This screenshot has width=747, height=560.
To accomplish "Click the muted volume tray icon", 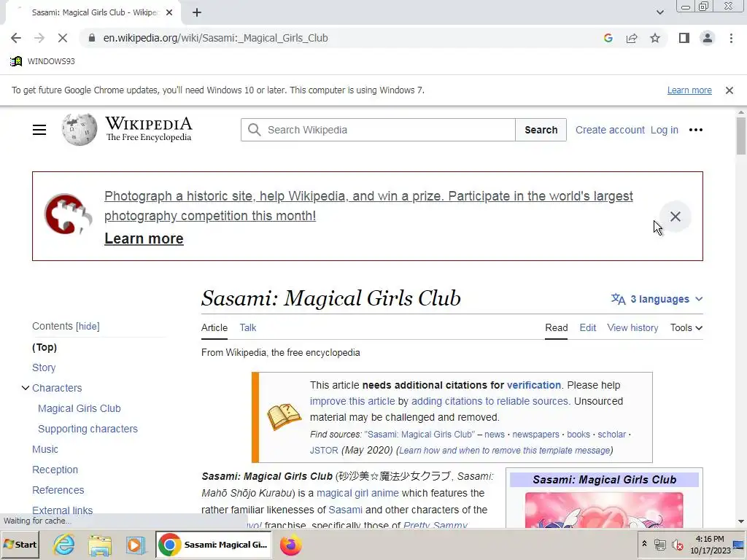I will point(677,545).
